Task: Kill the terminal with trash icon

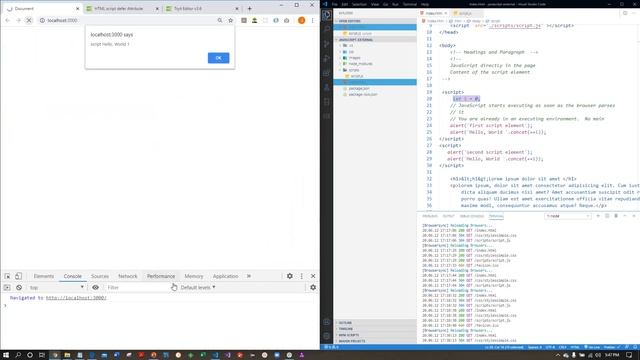Action: coord(616,216)
